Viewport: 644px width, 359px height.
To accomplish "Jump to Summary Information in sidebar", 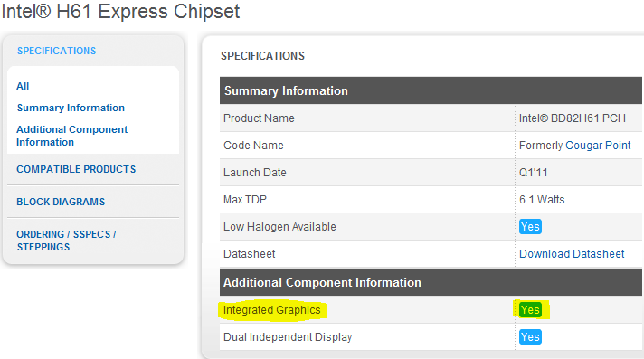I will [71, 108].
